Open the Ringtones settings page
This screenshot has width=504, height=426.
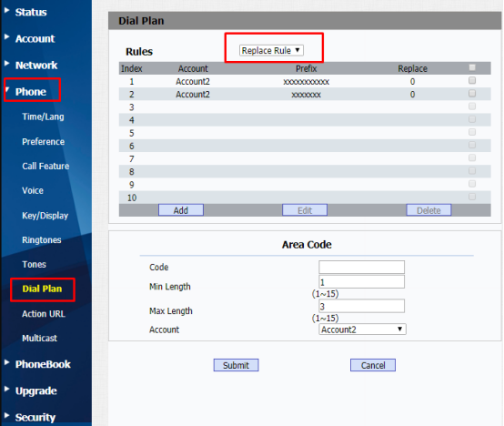pos(42,240)
